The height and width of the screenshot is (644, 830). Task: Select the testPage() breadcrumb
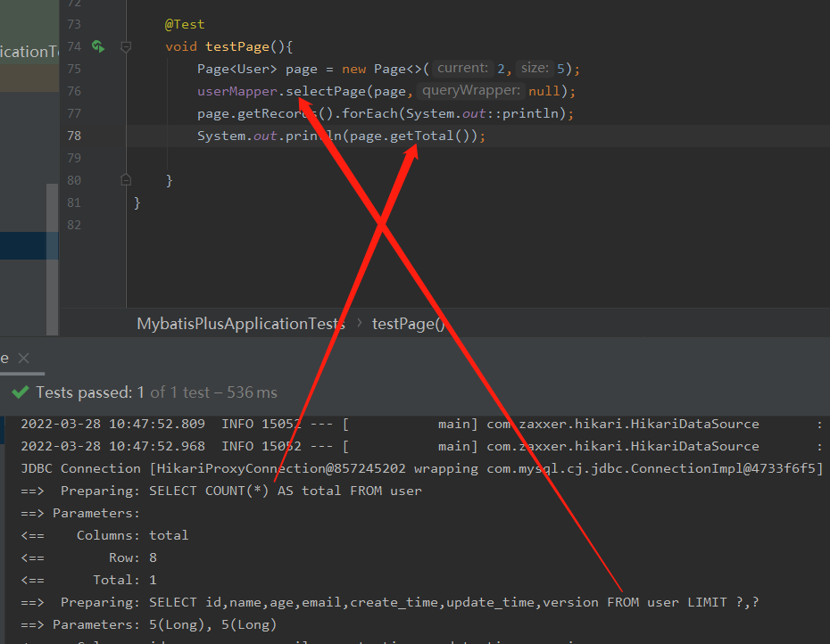408,324
